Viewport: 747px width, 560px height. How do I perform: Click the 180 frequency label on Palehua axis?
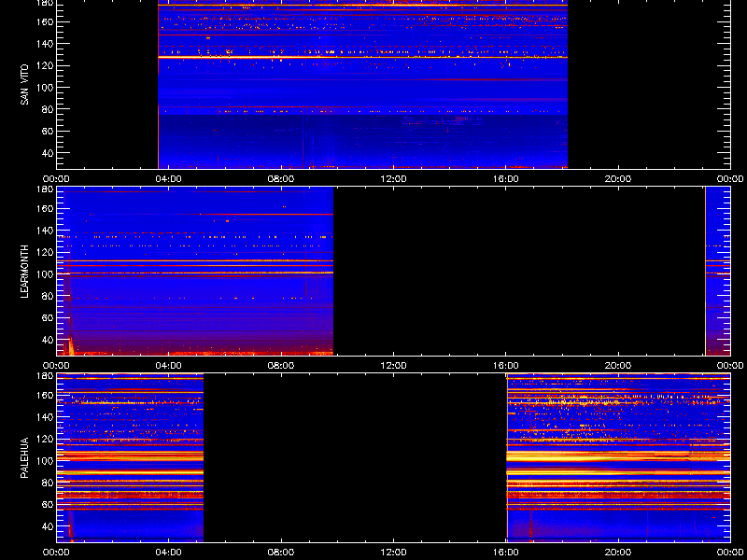[x=46, y=375]
